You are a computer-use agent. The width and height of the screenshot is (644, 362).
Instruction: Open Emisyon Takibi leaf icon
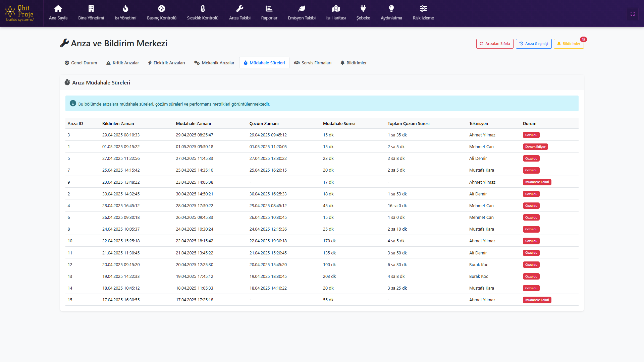pos(302,9)
